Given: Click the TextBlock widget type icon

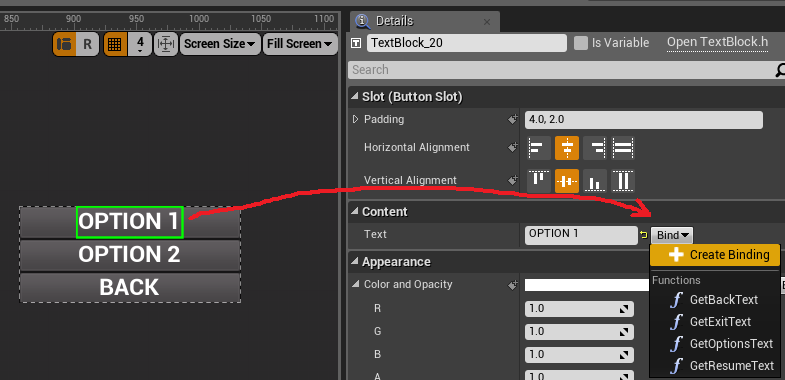Looking at the screenshot, I should pyautogui.click(x=356, y=43).
